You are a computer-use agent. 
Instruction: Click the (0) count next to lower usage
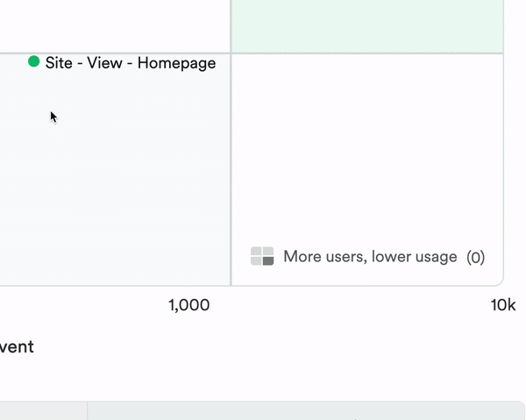[475, 257]
